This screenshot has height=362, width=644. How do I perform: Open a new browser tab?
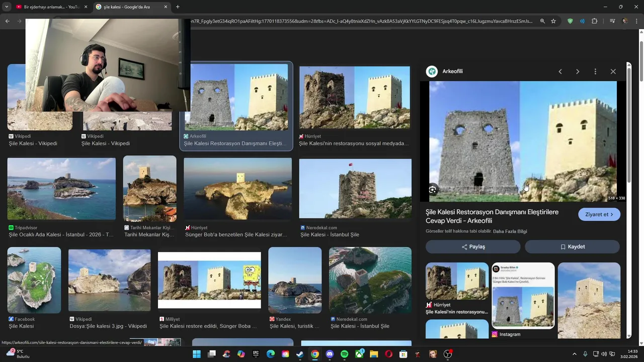(x=178, y=7)
